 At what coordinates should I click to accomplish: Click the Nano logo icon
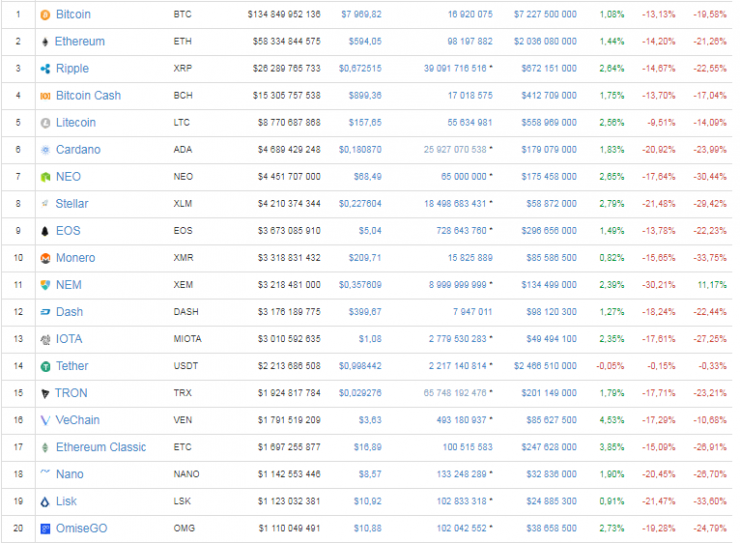tap(45, 472)
